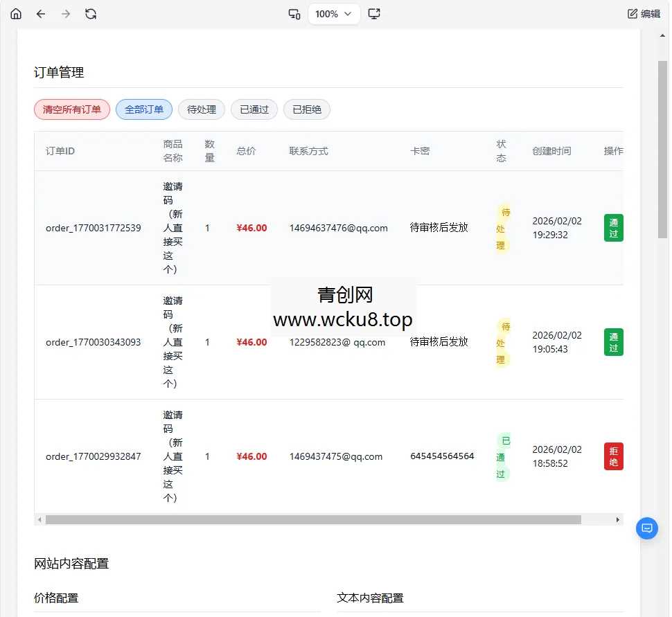
Task: Click the external display preview icon
Action: coord(374,13)
